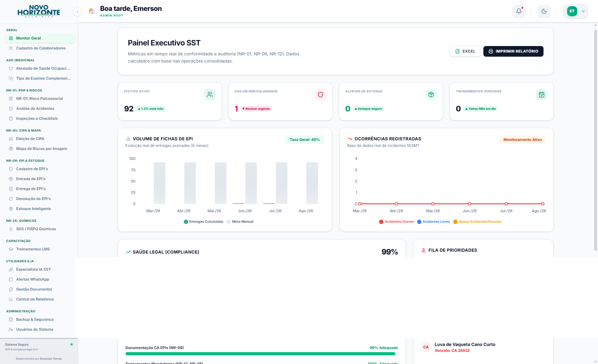Click the Efetivo Ativo people icon
The width and height of the screenshot is (598, 364).
coord(210,95)
